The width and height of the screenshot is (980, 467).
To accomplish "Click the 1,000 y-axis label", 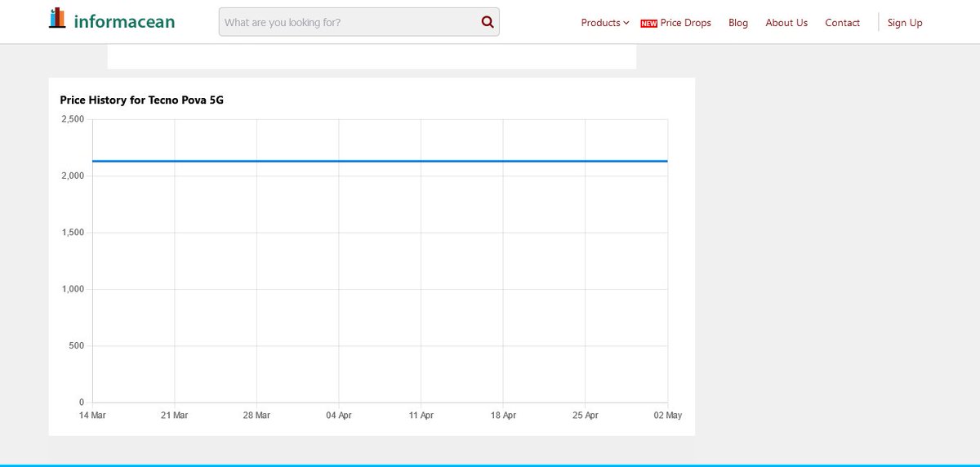I will pyautogui.click(x=73, y=289).
